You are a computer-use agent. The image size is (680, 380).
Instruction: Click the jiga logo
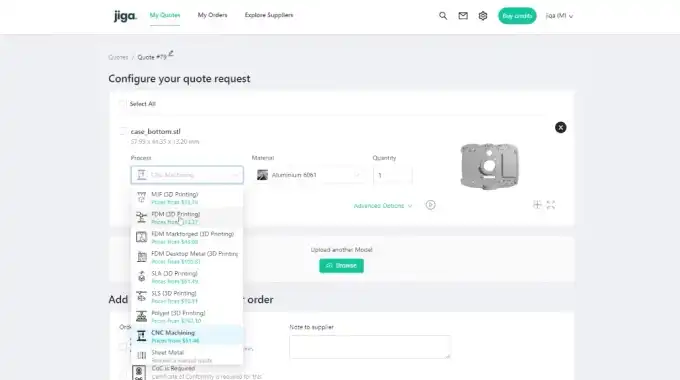(x=125, y=16)
